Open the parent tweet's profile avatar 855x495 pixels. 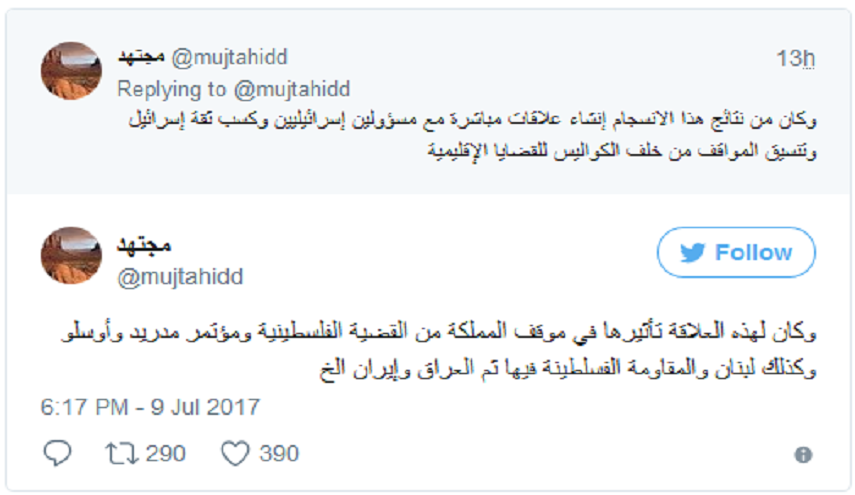(71, 71)
